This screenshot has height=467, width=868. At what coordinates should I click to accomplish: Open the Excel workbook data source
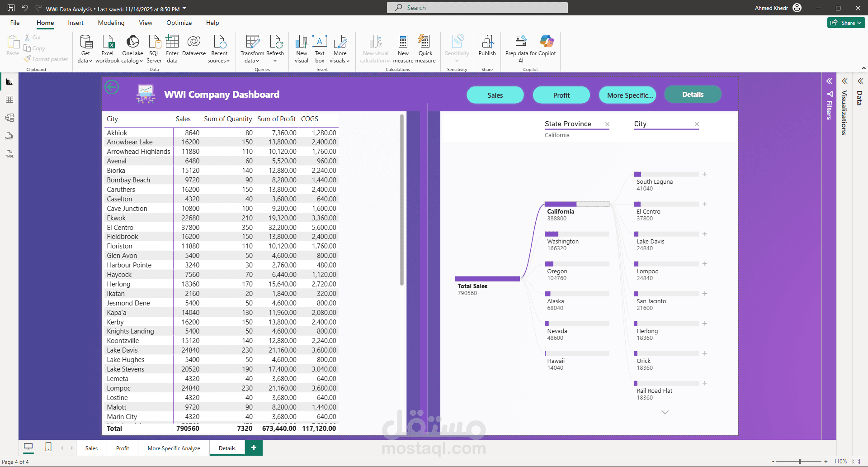point(108,49)
